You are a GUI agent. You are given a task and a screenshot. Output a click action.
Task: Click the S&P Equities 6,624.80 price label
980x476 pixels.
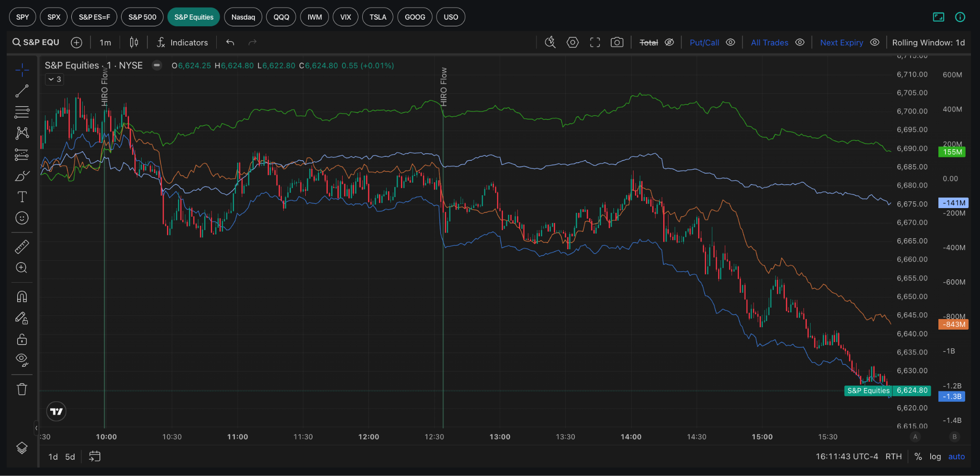(x=888, y=390)
